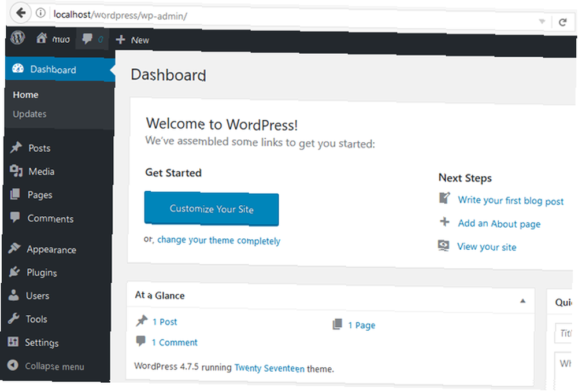This screenshot has height=392, width=578.
Task: Click the Customize Your Site button
Action: [212, 209]
